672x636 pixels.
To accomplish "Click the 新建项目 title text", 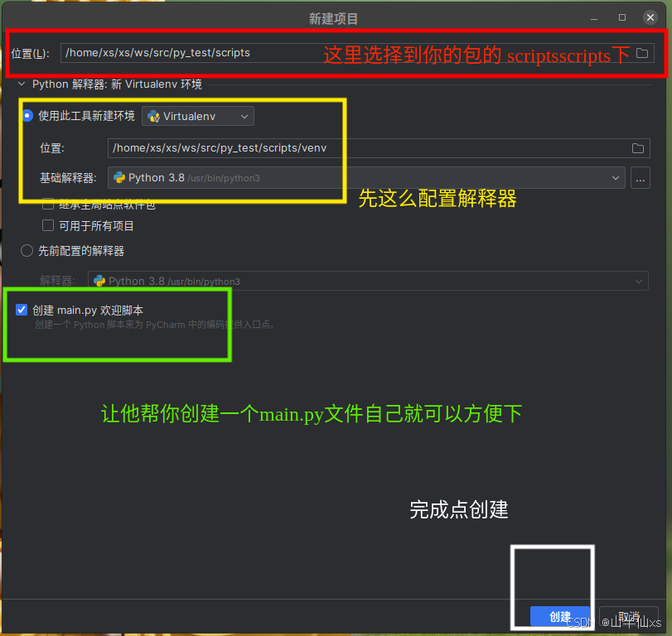I will [x=333, y=19].
